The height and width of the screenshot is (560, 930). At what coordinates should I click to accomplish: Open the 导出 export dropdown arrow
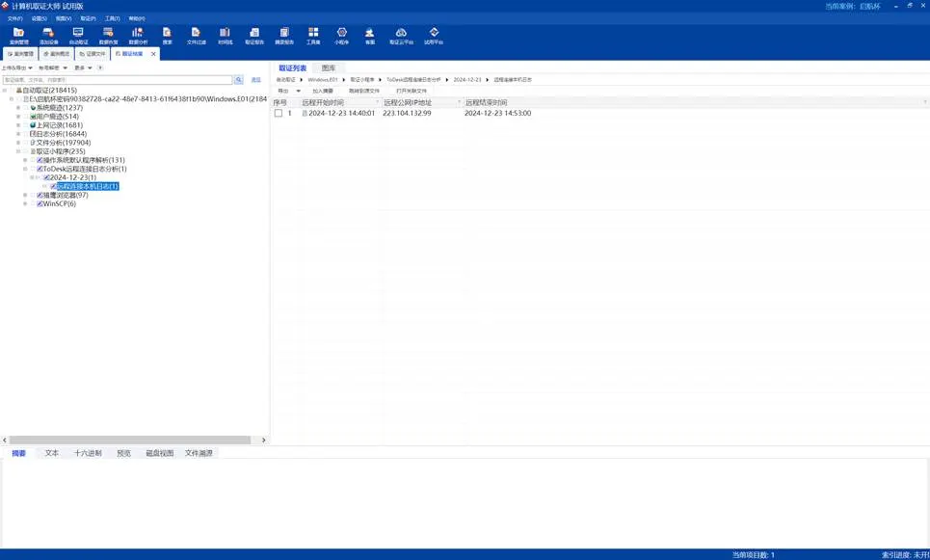point(298,91)
